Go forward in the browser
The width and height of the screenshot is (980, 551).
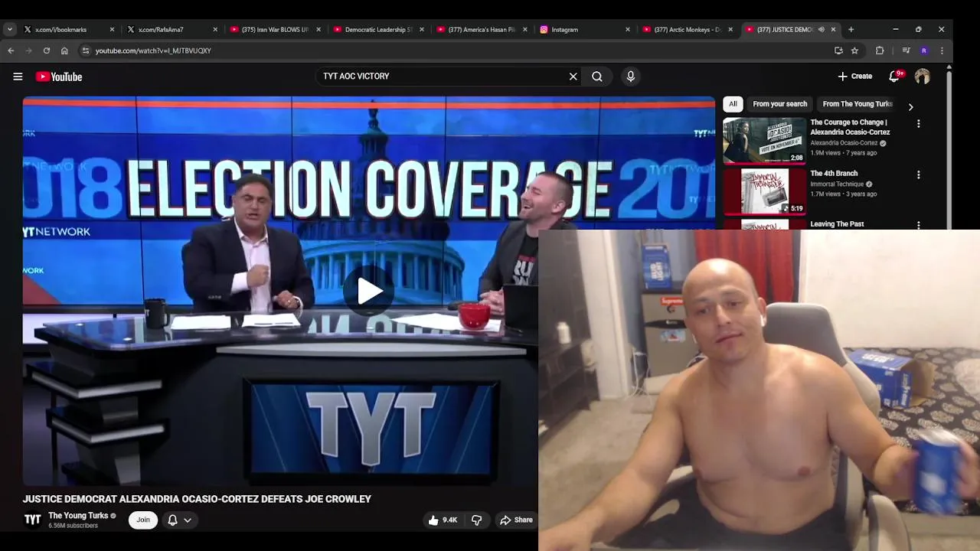(28, 51)
